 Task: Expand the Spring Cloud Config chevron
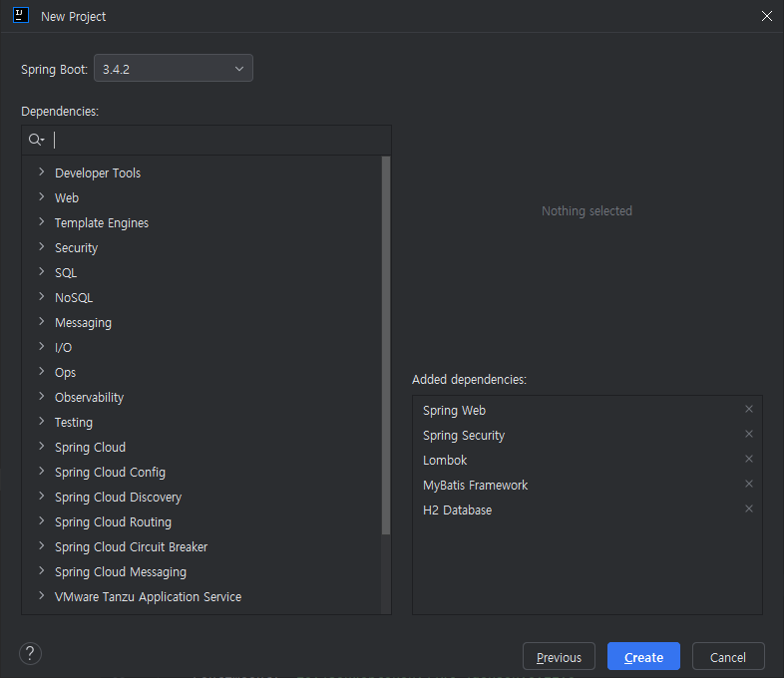point(42,472)
